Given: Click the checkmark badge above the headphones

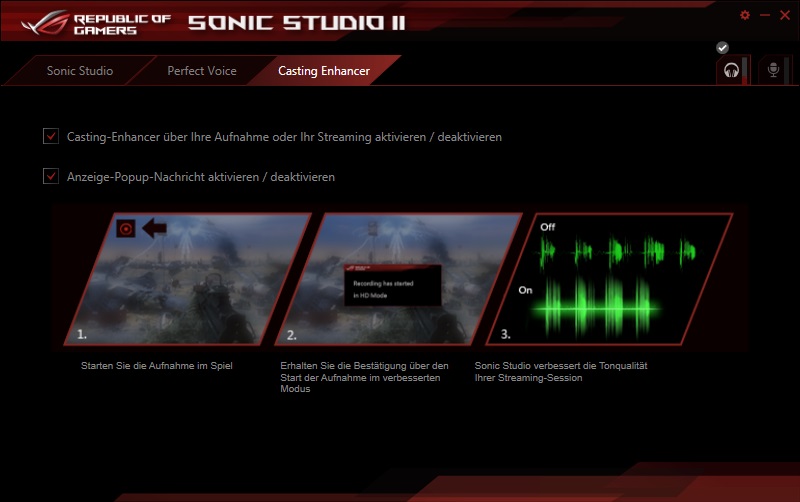Looking at the screenshot, I should (x=722, y=48).
